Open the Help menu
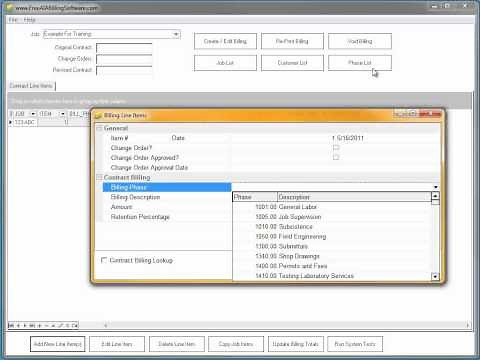 (x=30, y=20)
